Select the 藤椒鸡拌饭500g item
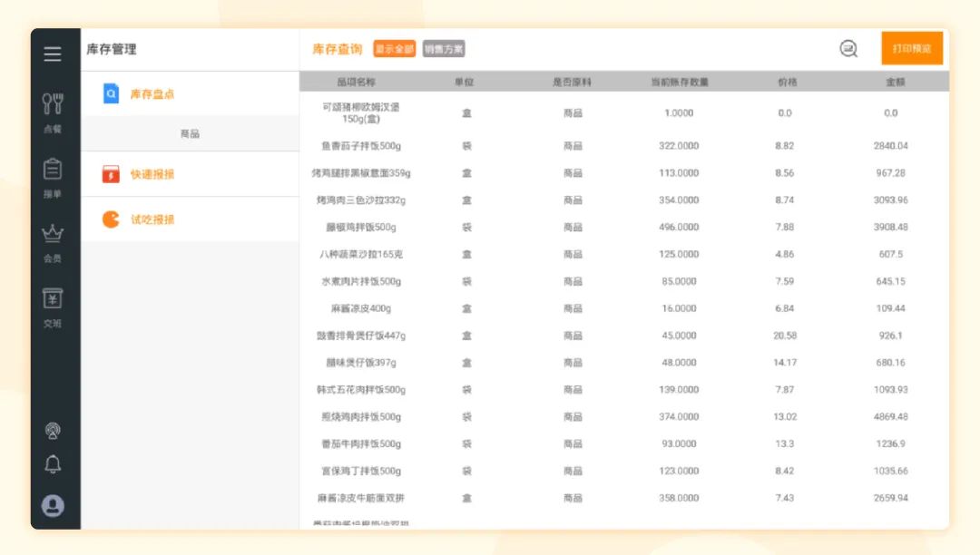980x555 pixels. (x=361, y=228)
